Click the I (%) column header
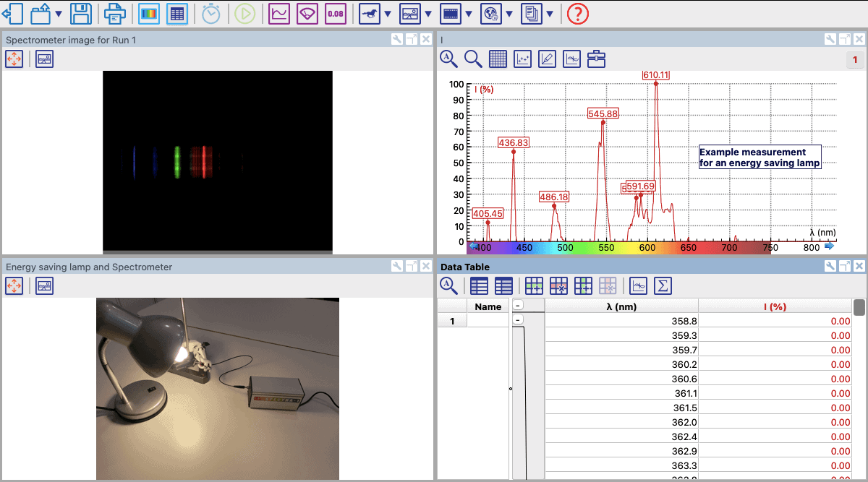 pyautogui.click(x=775, y=306)
